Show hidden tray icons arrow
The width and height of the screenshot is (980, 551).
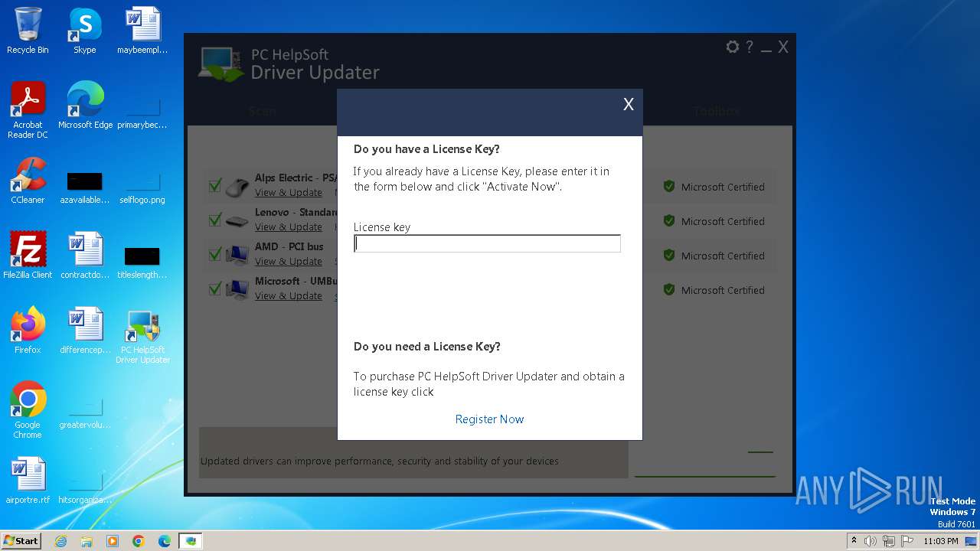(854, 540)
